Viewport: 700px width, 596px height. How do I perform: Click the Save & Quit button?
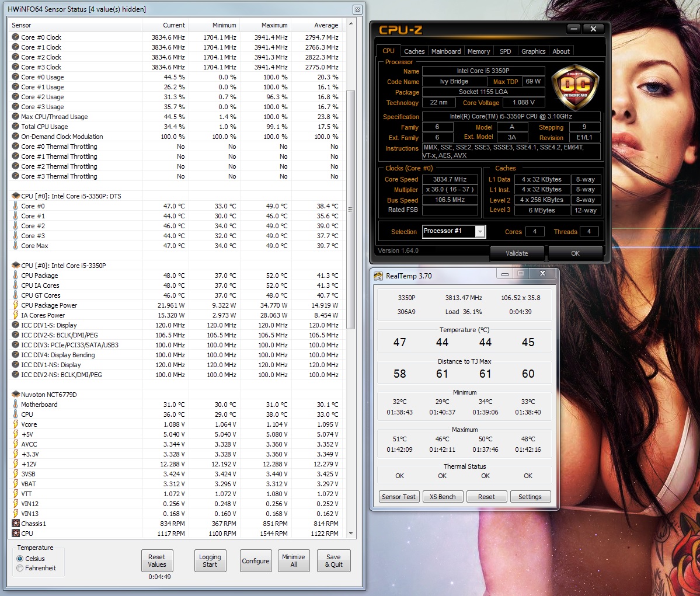[x=333, y=561]
